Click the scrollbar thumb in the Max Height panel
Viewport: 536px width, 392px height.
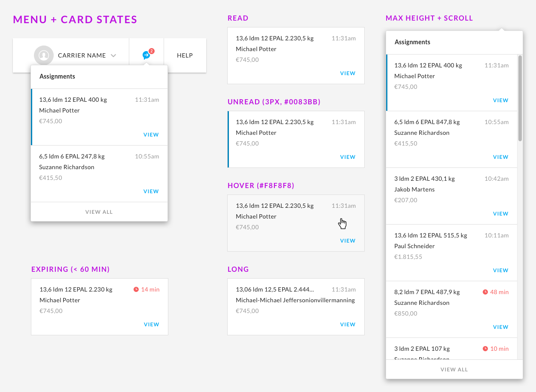pos(520,98)
